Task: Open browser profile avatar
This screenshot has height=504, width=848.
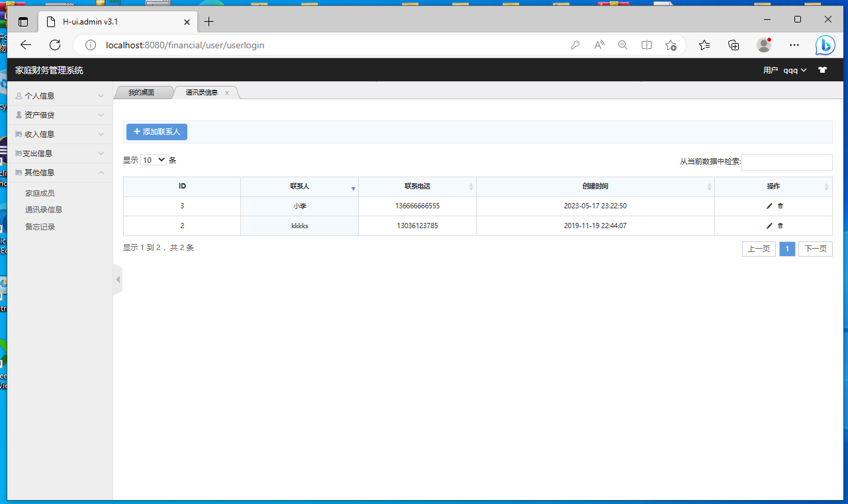Action: (764, 45)
